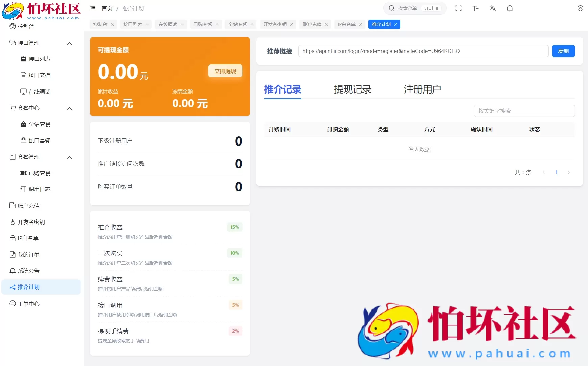Collapse the 套餐管理 section

click(69, 157)
